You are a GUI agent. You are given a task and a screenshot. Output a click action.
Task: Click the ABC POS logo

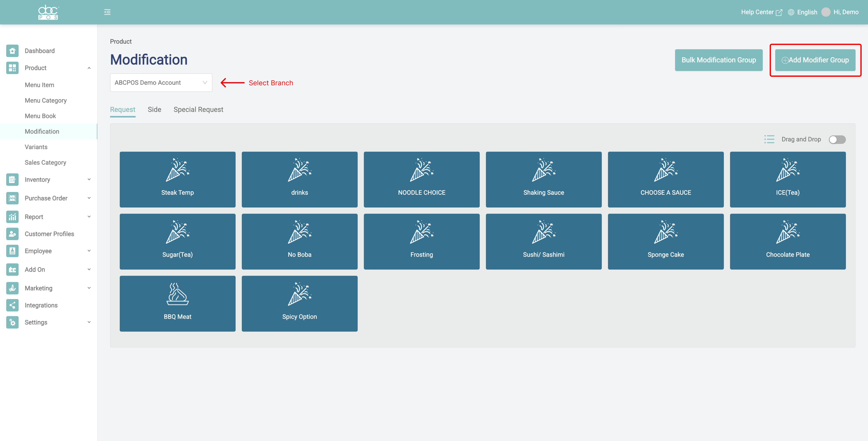pyautogui.click(x=48, y=12)
